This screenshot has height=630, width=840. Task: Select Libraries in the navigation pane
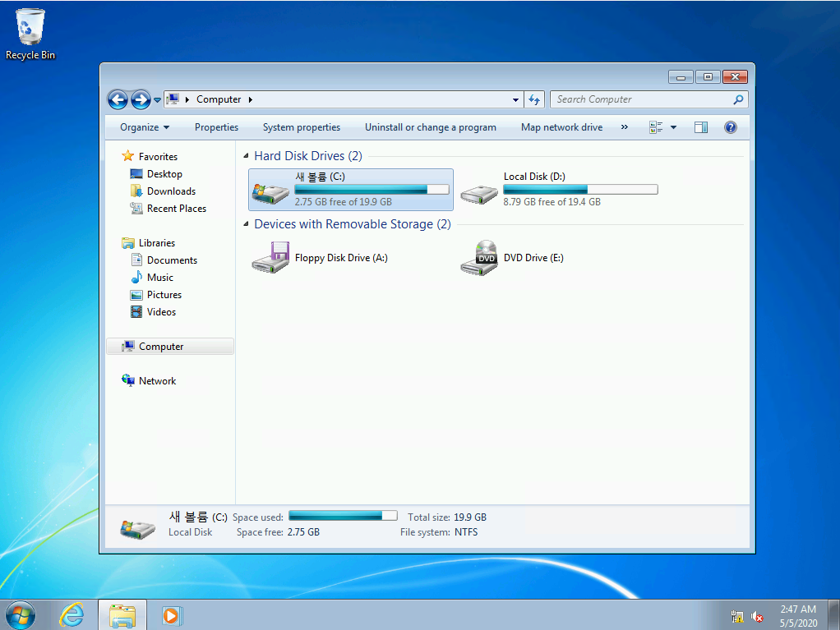157,243
